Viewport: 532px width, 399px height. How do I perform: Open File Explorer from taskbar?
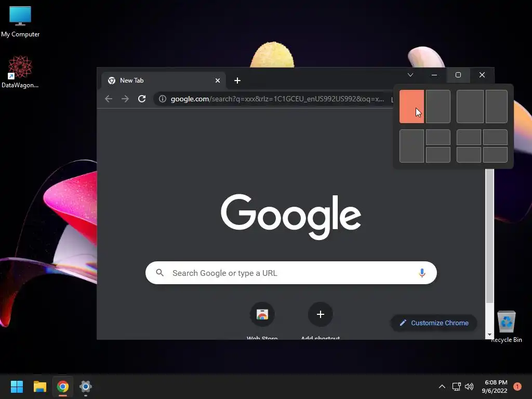point(39,387)
